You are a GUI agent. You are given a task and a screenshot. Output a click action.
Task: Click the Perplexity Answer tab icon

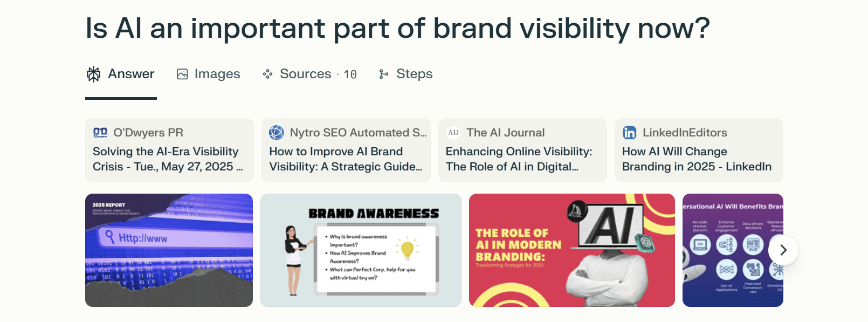click(94, 74)
